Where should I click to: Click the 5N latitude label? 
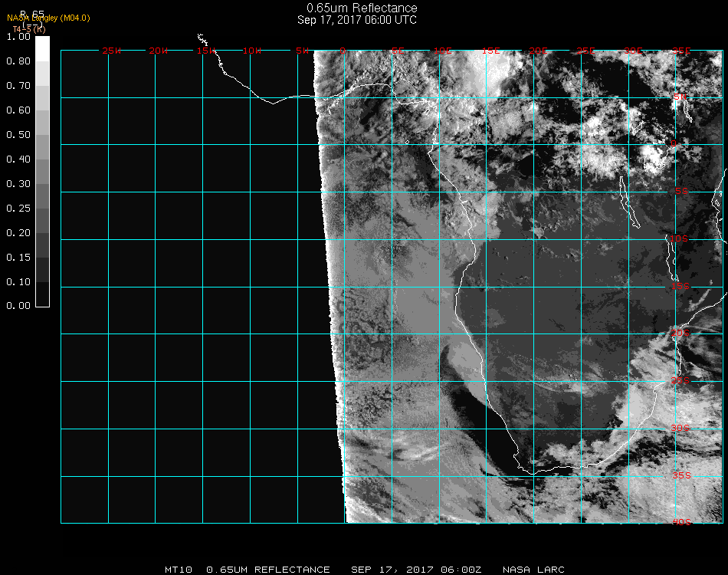click(x=680, y=97)
